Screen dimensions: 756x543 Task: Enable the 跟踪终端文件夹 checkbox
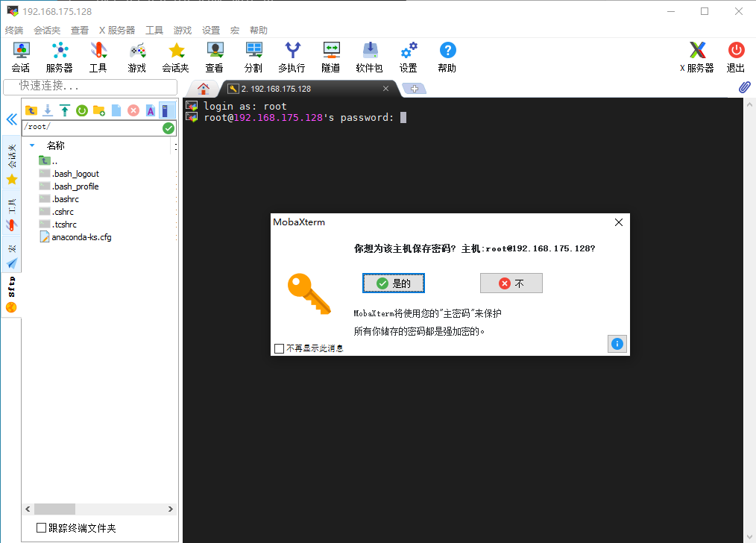pyautogui.click(x=42, y=527)
